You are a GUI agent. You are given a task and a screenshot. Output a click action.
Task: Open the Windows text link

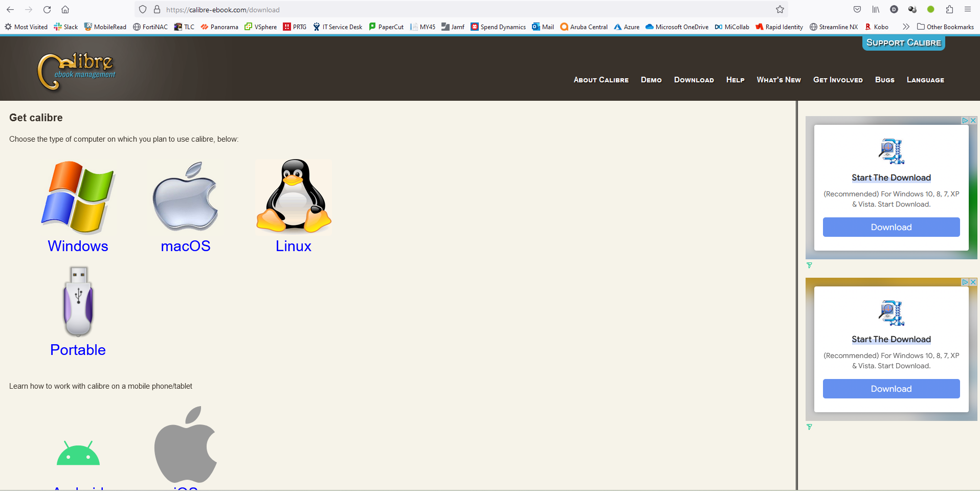tap(78, 246)
